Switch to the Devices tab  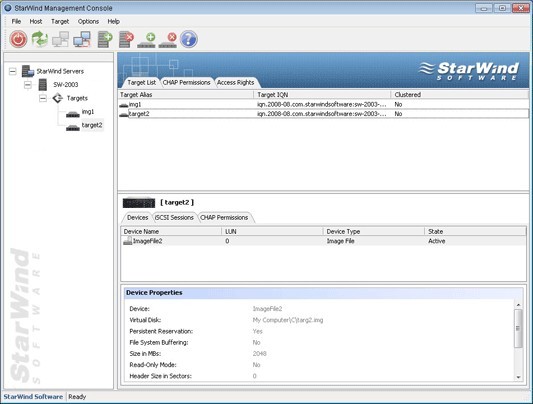137,217
